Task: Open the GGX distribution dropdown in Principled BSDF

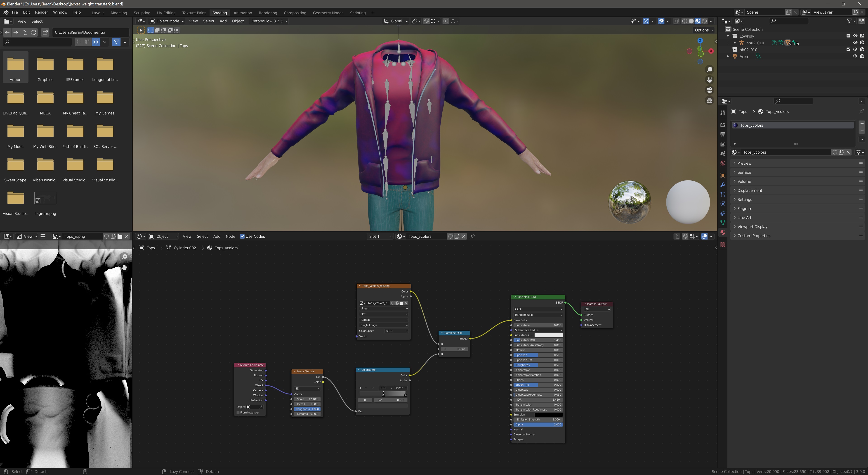Action: click(x=538, y=309)
